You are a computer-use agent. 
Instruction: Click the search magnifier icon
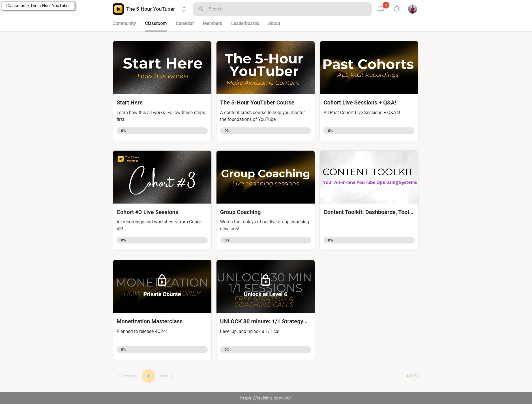(x=201, y=9)
